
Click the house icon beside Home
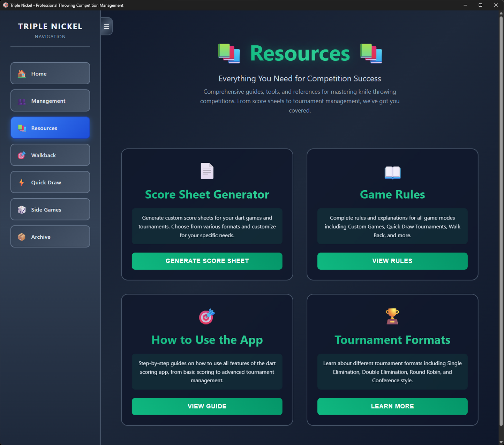tap(22, 74)
